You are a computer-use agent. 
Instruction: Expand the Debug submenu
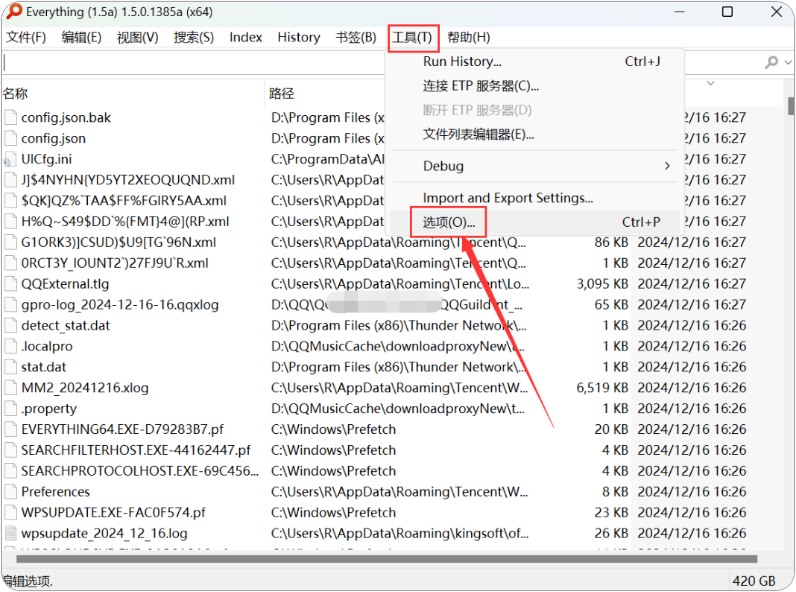click(x=535, y=167)
